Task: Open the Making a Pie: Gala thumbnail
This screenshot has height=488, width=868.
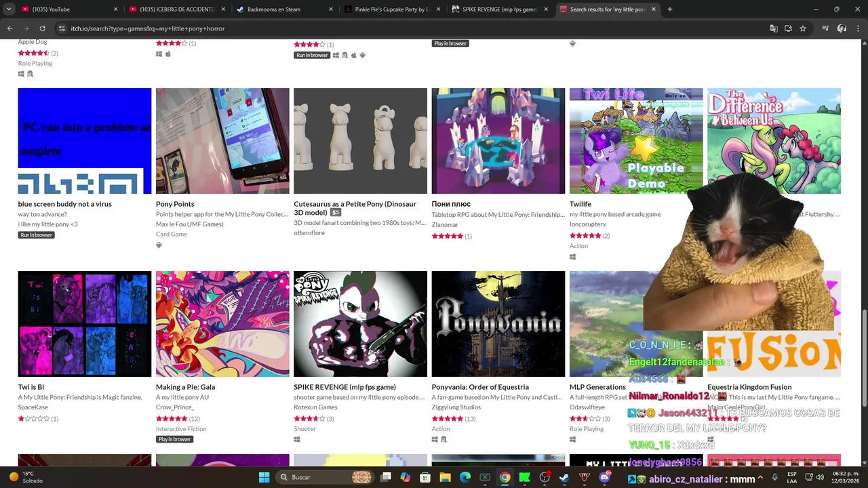Action: pyautogui.click(x=222, y=324)
